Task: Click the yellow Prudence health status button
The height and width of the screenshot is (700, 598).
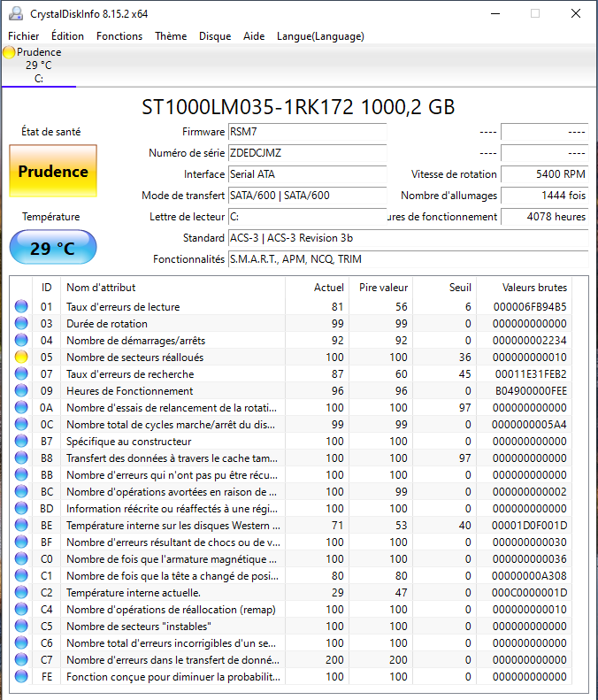Action: pos(53,172)
